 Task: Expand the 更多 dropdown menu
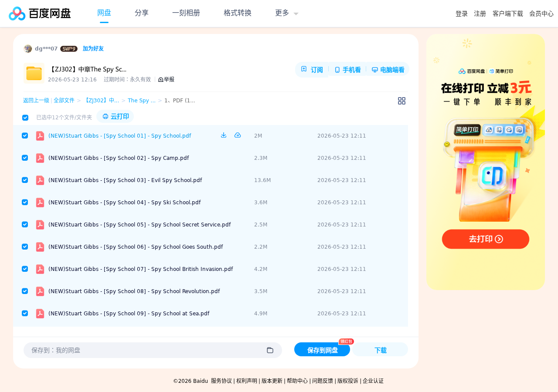[287, 13]
